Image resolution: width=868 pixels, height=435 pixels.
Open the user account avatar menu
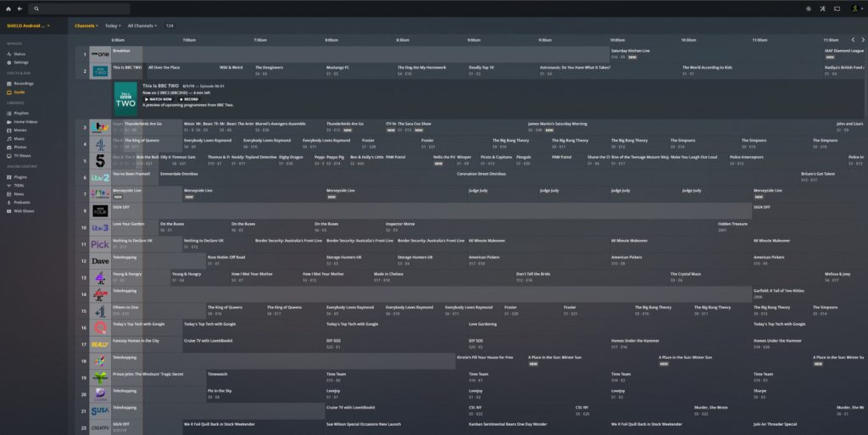854,8
